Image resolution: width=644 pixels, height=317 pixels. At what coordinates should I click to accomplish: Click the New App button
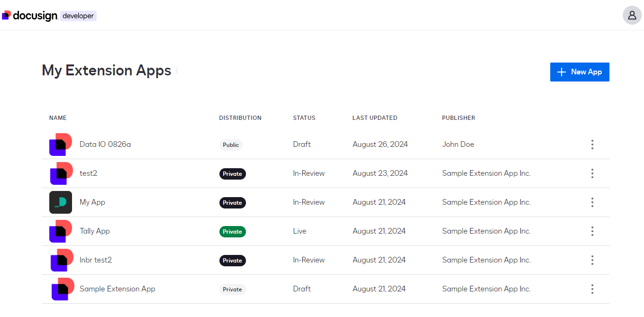pos(580,72)
